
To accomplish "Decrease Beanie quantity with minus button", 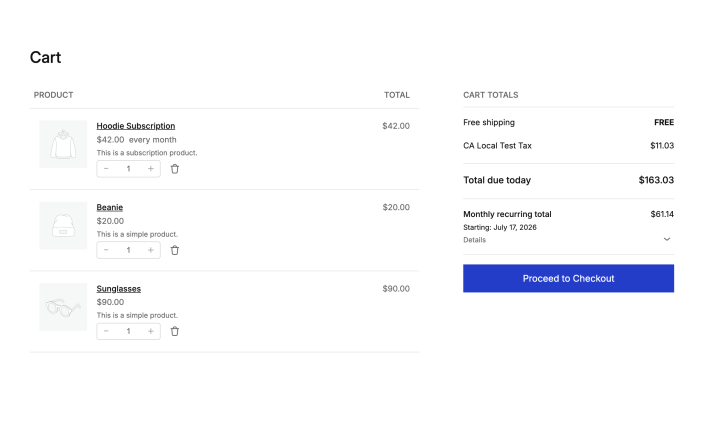I will pos(106,250).
